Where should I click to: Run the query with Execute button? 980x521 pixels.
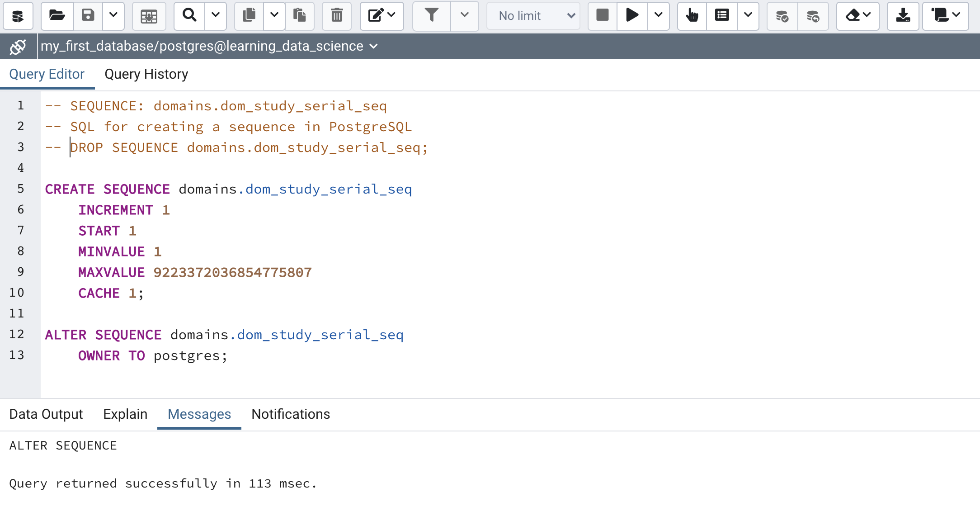632,16
